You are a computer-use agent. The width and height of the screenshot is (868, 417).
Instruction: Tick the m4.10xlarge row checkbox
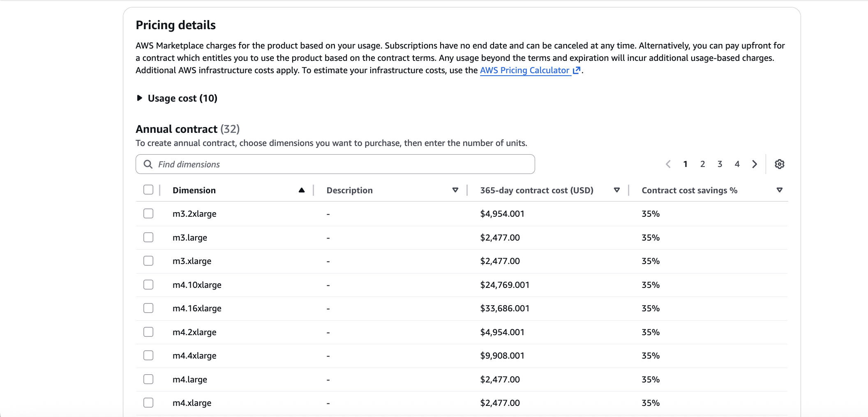(148, 285)
